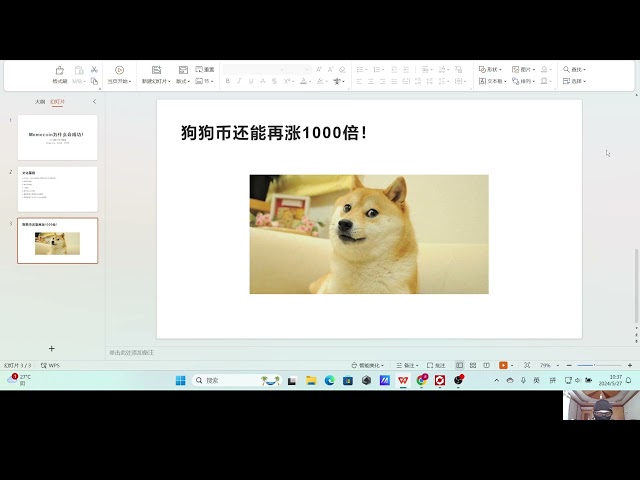
Task: Open the Find (查找) dropdown
Action: 574,69
